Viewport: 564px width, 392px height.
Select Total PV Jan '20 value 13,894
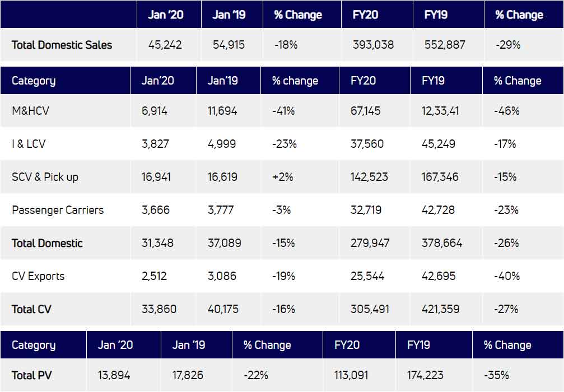114,375
